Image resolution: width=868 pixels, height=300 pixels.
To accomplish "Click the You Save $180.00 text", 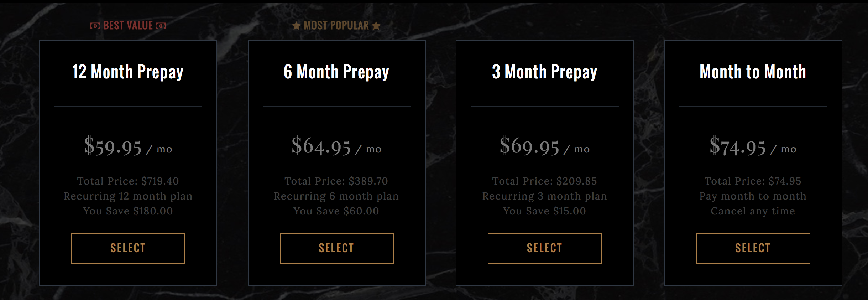I will tap(128, 211).
